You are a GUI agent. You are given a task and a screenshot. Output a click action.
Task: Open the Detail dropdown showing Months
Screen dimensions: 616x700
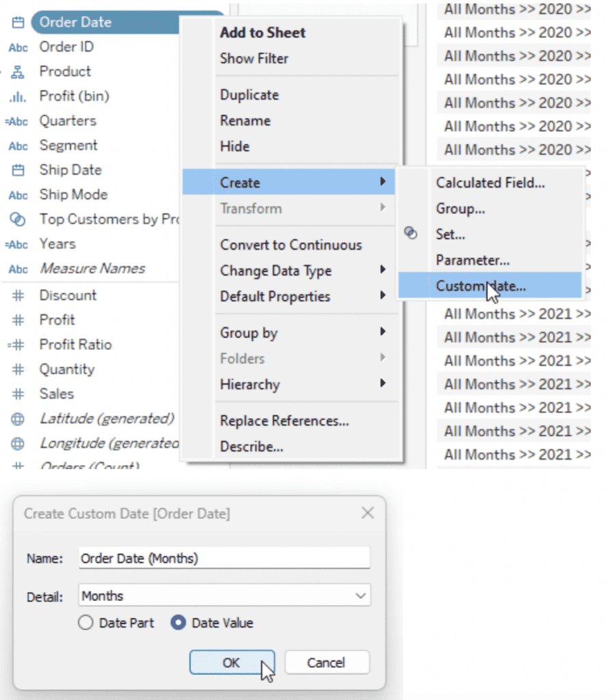click(x=224, y=595)
